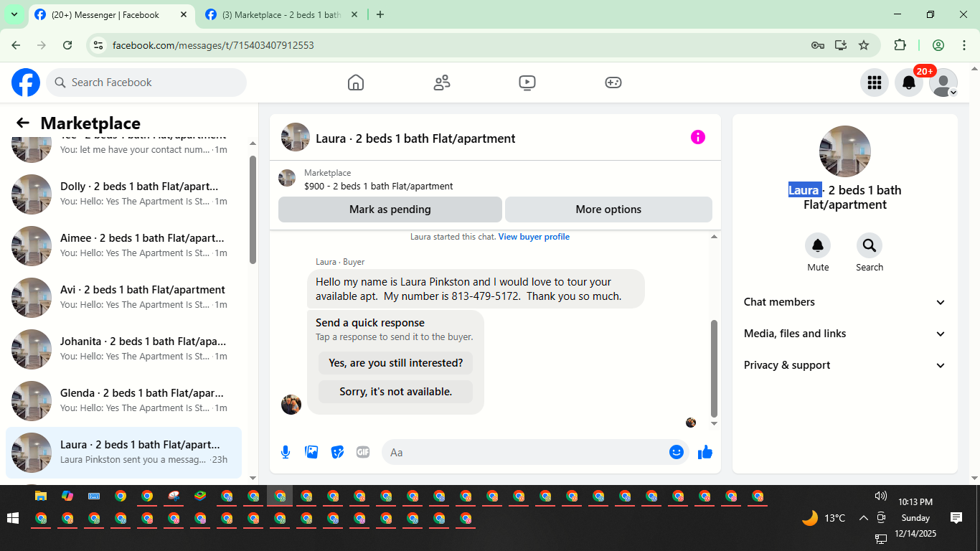Open the Video icon in top navigation
The image size is (980, 551).
pos(527,83)
